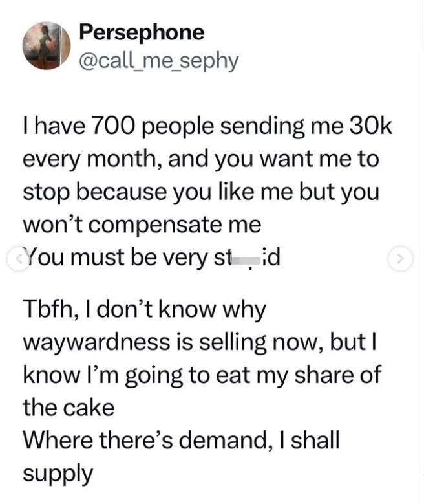
Task: Click the line starting "every month, and you"
Action: 200,160
